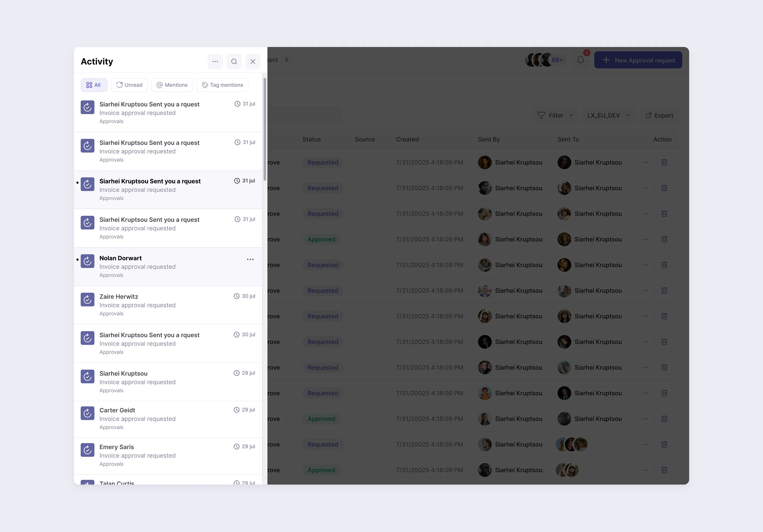763x532 pixels.
Task: Open more actions on the first Approved row
Action: [x=645, y=239]
